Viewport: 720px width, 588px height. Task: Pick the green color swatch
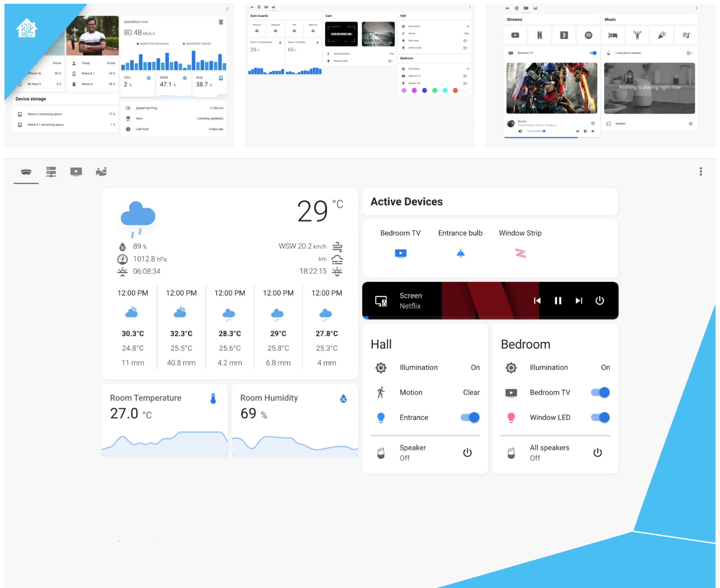tap(435, 91)
